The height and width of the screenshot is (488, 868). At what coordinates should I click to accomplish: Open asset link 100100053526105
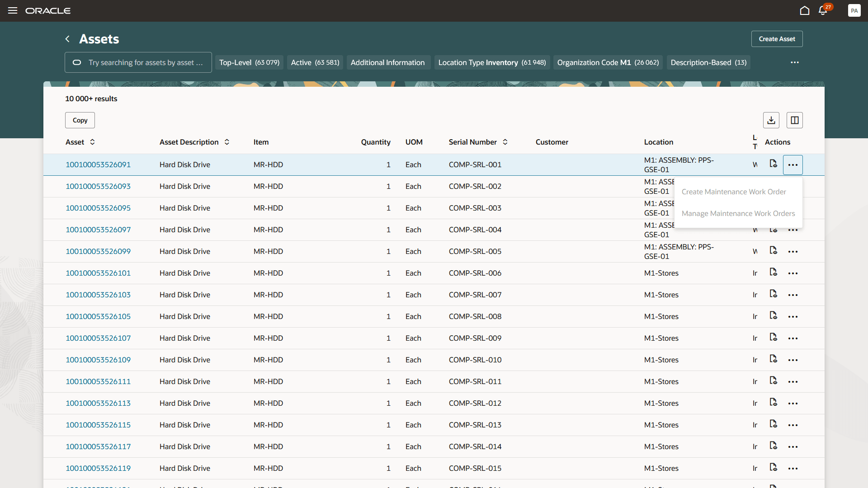click(98, 316)
